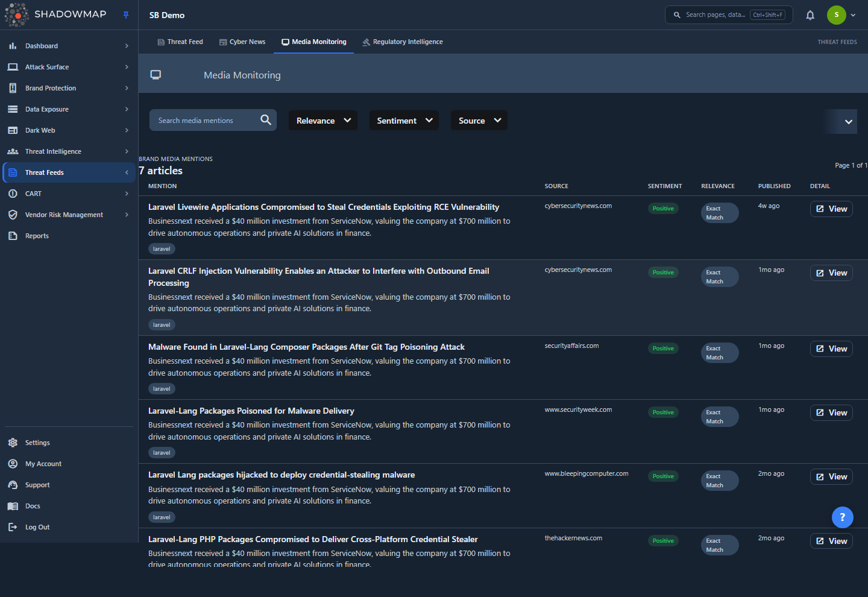Click the Settings gear icon in sidebar
Screen dimensions: 868x597
click(13, 443)
